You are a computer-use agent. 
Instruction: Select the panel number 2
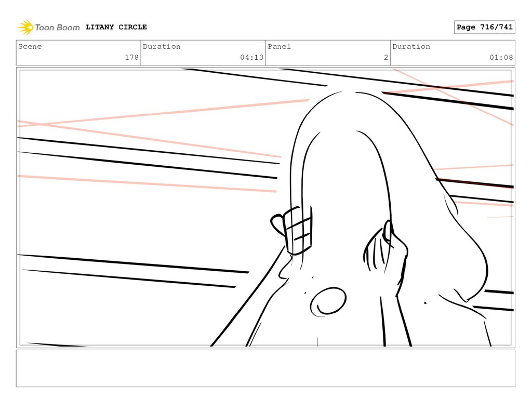(386, 57)
